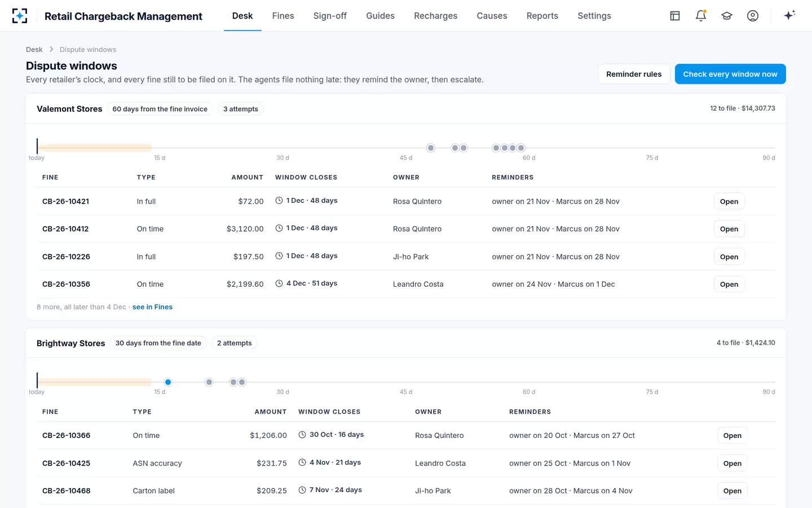The width and height of the screenshot is (812, 508).
Task: Click the 'ASN accuracy' type cell
Action: [157, 463]
